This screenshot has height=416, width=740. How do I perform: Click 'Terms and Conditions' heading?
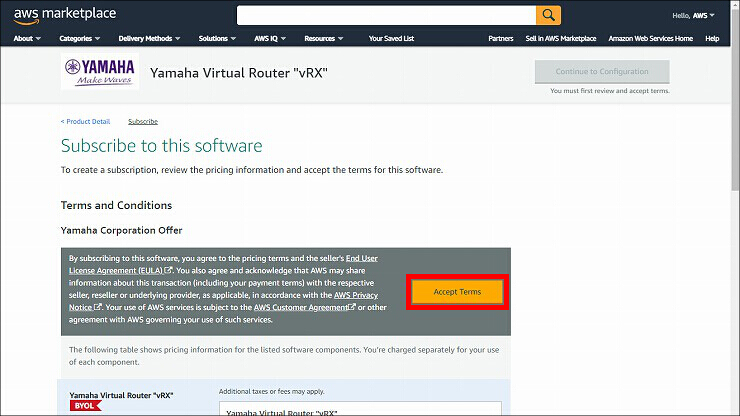pyautogui.click(x=116, y=205)
